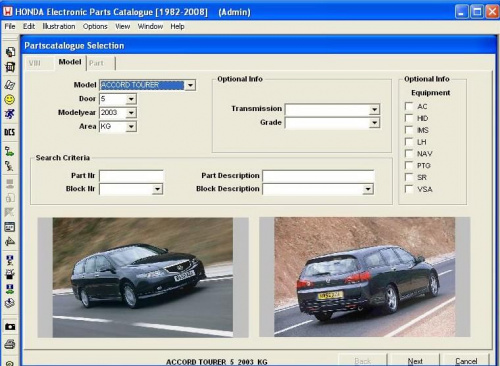
Task: Click the greyed-out computer icon in the left toolbar
Action: tap(10, 184)
